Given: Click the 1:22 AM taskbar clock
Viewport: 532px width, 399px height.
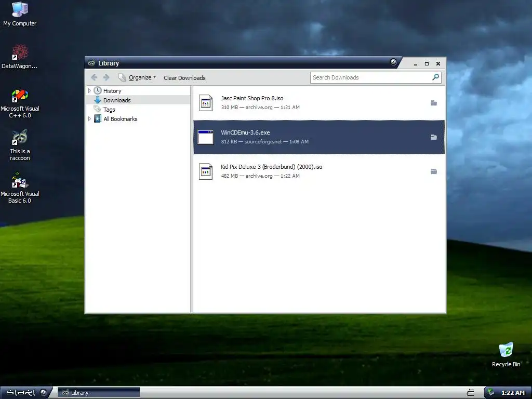Looking at the screenshot, I should 513,393.
